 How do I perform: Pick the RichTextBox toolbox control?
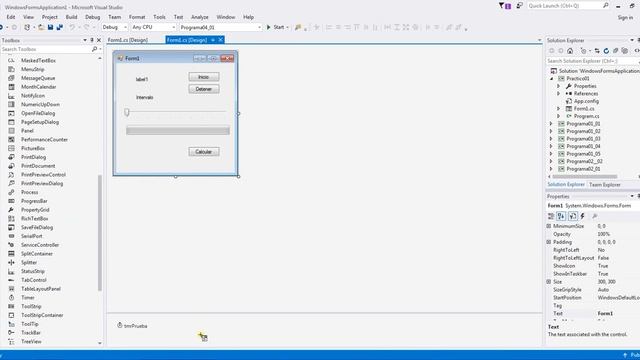(x=35, y=218)
